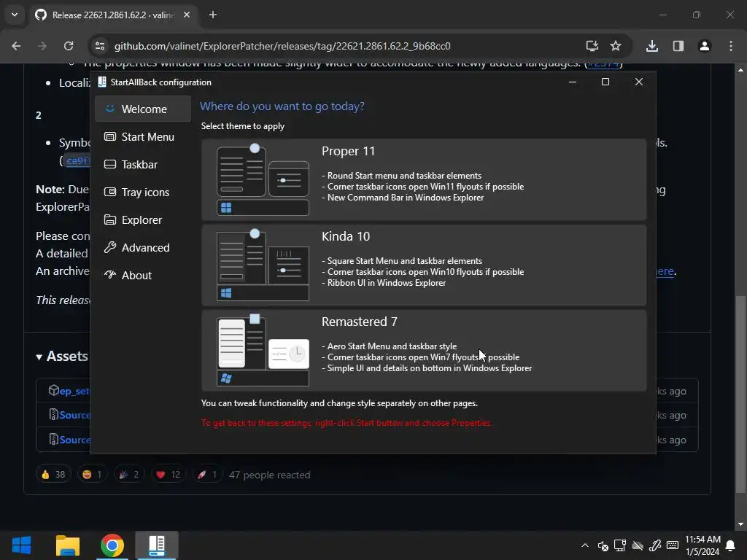Reload the GitHub release page
This screenshot has width=747, height=560.
pyautogui.click(x=69, y=46)
